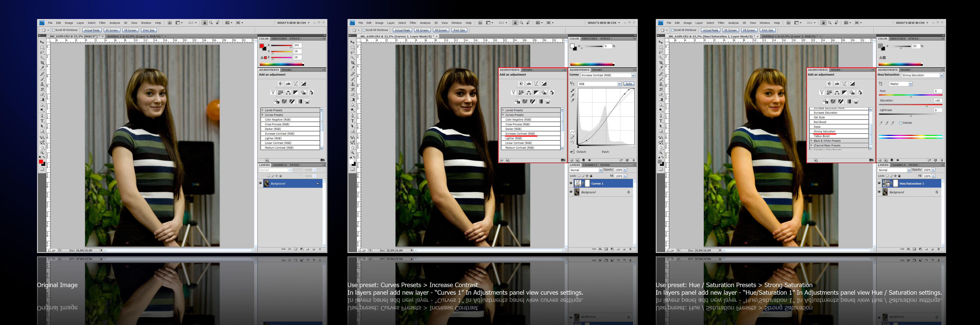Click Fit Screen button in the leftmost window

tap(112, 30)
